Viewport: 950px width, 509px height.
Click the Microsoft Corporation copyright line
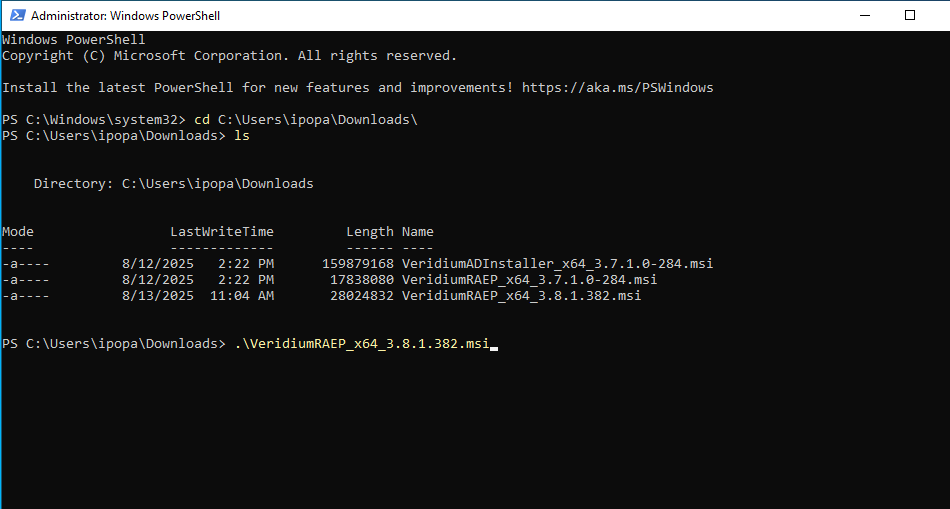click(x=229, y=56)
